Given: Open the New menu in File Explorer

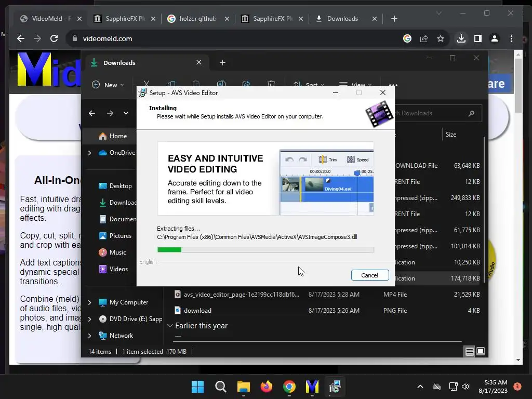Looking at the screenshot, I should (x=108, y=85).
